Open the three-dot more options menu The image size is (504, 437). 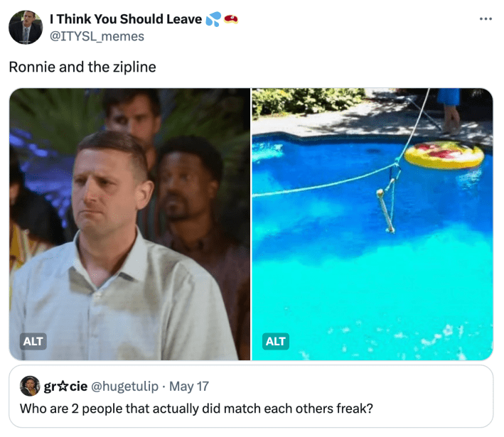(x=486, y=19)
